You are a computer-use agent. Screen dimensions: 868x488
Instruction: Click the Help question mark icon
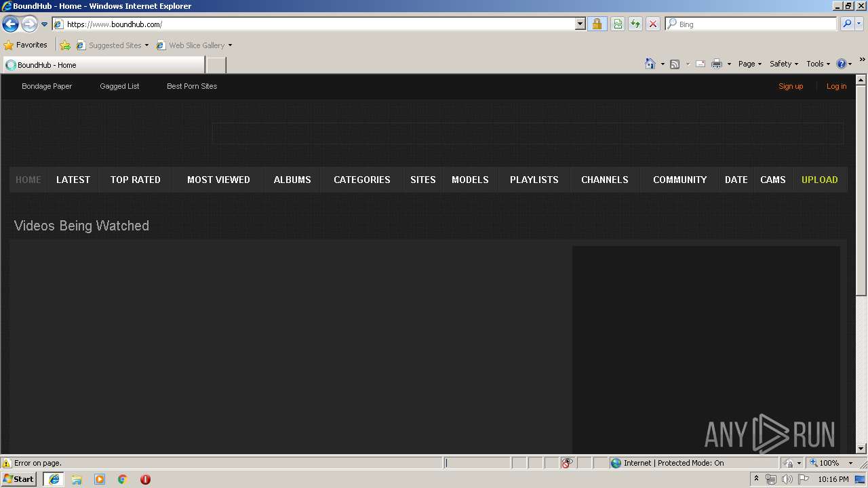(842, 64)
